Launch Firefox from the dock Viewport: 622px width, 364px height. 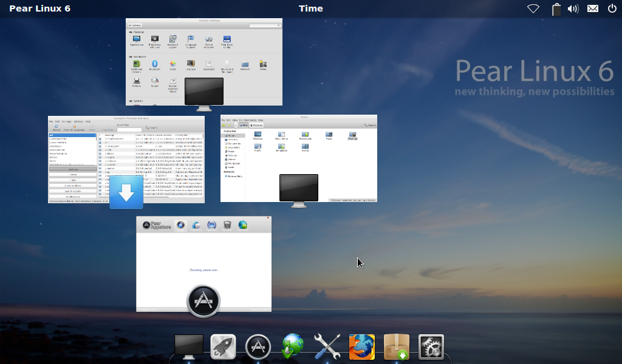[362, 347]
